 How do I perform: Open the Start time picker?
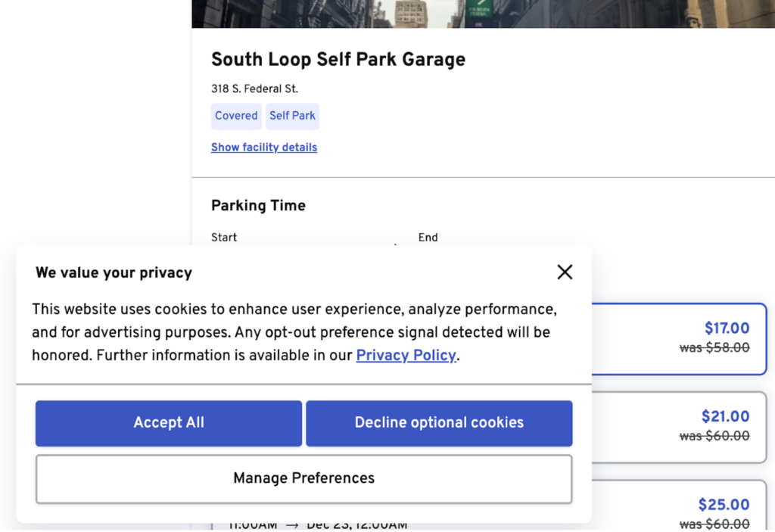pyautogui.click(x=224, y=238)
